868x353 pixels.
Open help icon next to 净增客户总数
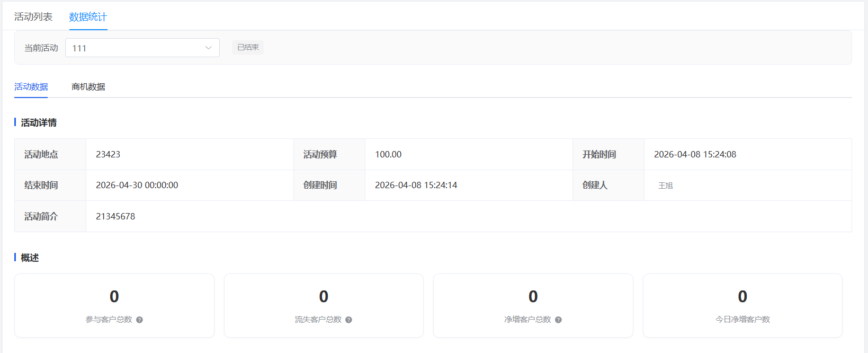558,320
